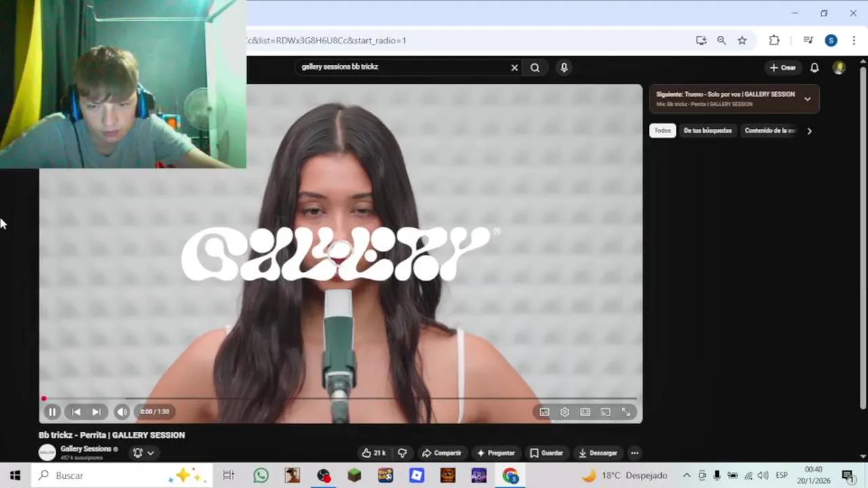Enter fullscreen video mode
Screen dimensions: 868x488
pos(626,411)
